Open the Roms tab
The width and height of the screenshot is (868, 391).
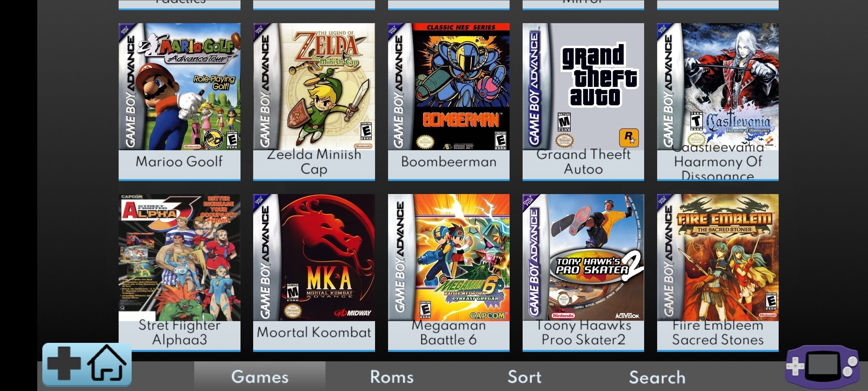(x=392, y=377)
